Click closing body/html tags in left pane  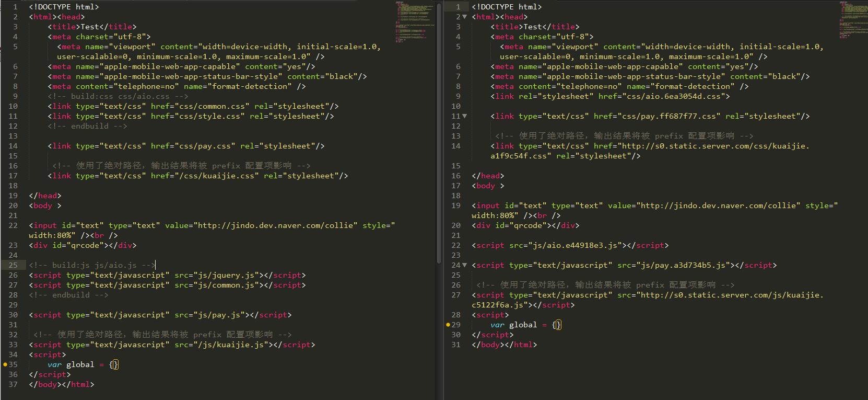coord(62,384)
